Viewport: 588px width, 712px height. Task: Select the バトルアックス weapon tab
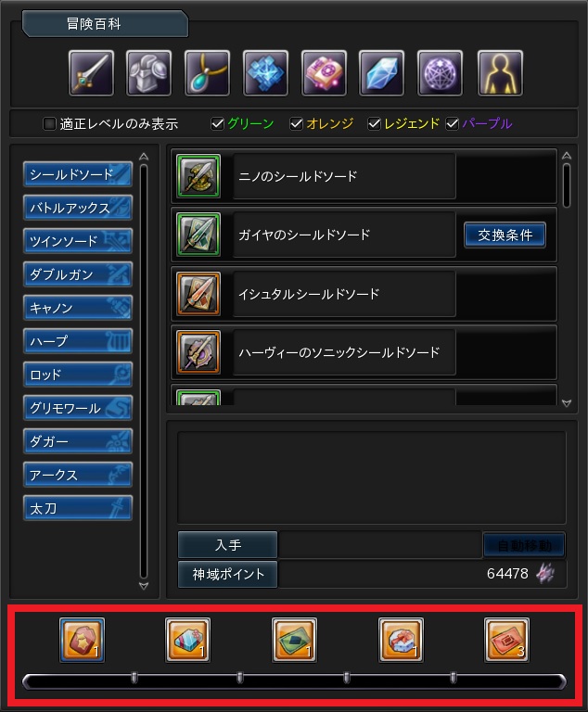tap(78, 208)
